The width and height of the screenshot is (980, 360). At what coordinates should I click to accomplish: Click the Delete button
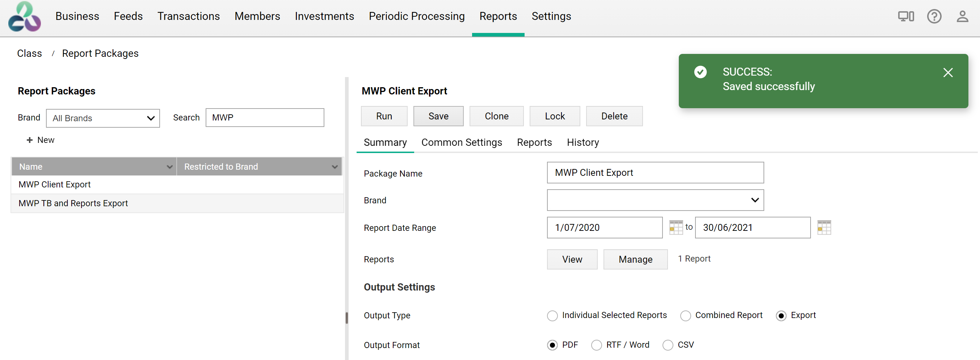614,117
